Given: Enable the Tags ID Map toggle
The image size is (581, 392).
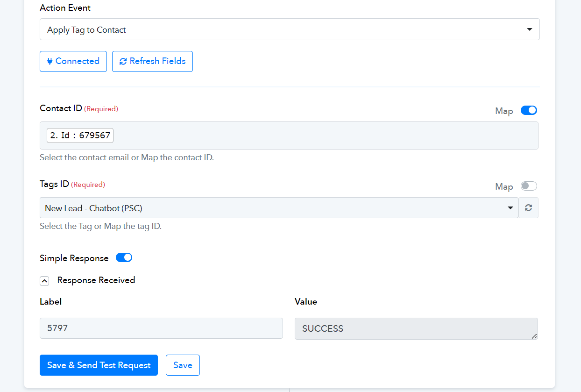Looking at the screenshot, I should click(x=529, y=186).
